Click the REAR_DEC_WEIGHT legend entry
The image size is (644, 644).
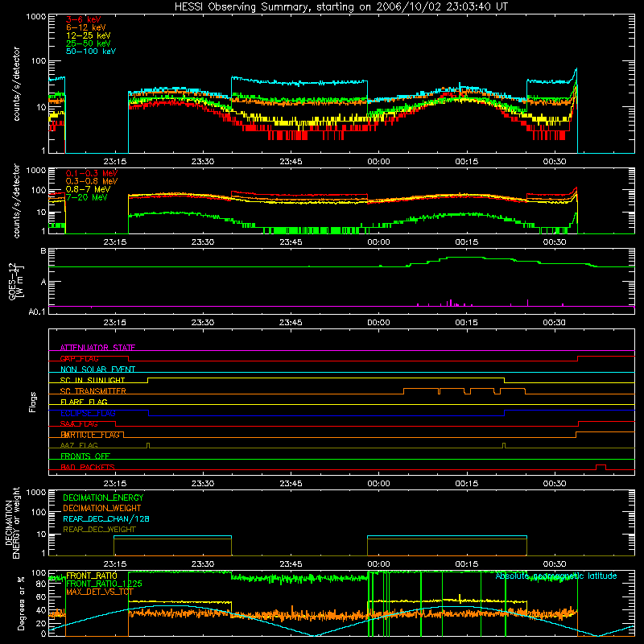point(99,530)
